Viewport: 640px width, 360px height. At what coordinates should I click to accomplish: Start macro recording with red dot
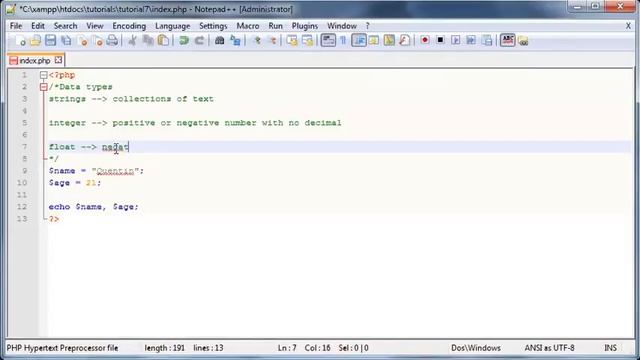click(x=425, y=40)
